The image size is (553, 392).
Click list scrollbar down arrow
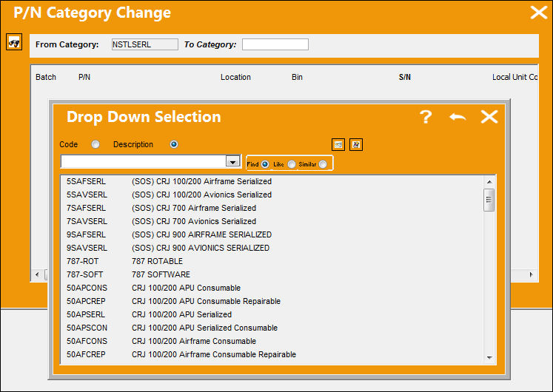489,357
